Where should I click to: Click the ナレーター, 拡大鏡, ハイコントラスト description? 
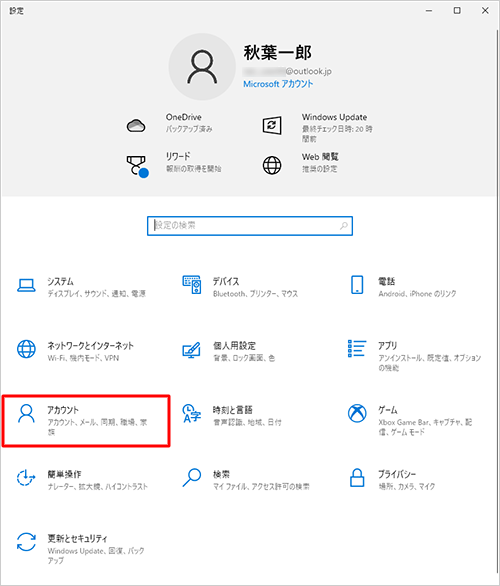point(98,487)
